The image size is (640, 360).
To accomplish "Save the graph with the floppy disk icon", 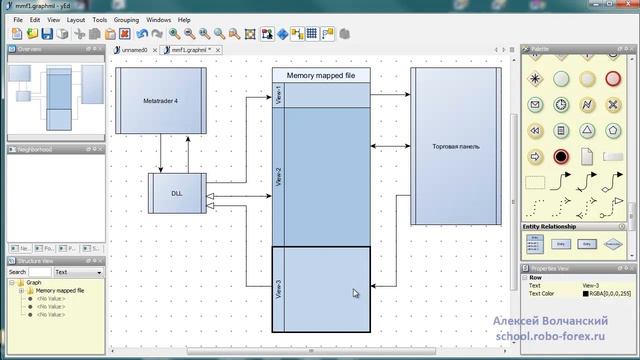I will tap(47, 34).
